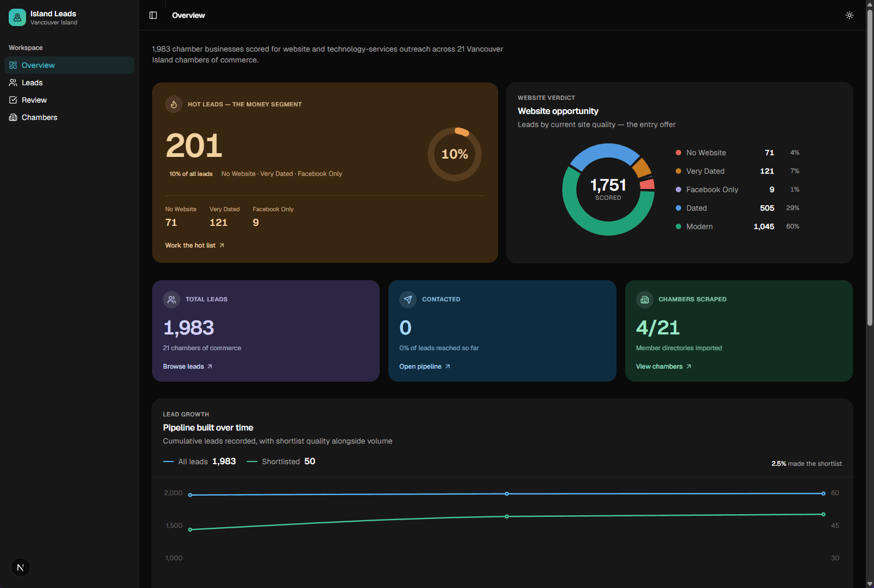Click the Modern green legend dot
The width and height of the screenshot is (874, 588).
[678, 226]
